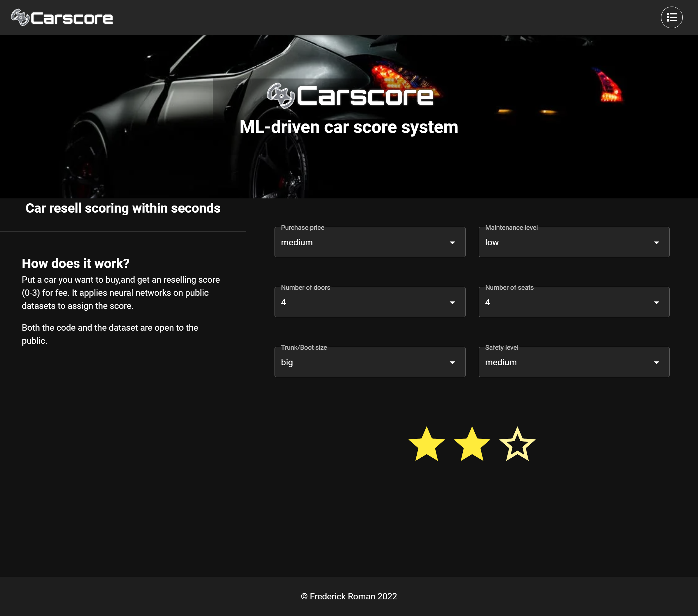Click the 'How does it work?' heading
Viewport: 698px width, 616px height.
pyautogui.click(x=76, y=263)
